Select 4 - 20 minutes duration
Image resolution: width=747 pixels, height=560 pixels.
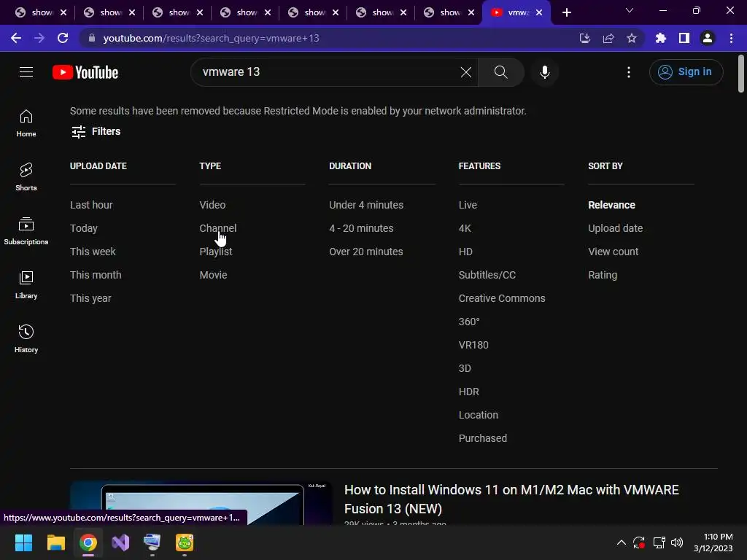[361, 228]
